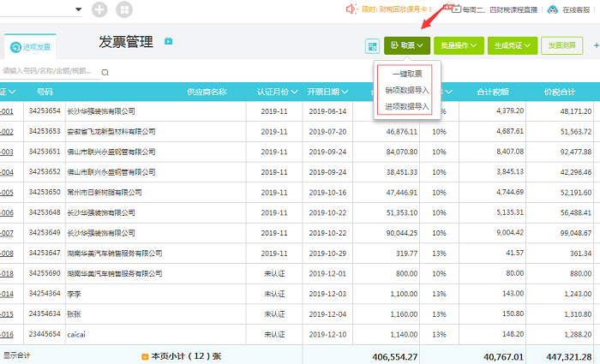Click the 合计税额 column header
The image size is (600, 364).
click(493, 92)
